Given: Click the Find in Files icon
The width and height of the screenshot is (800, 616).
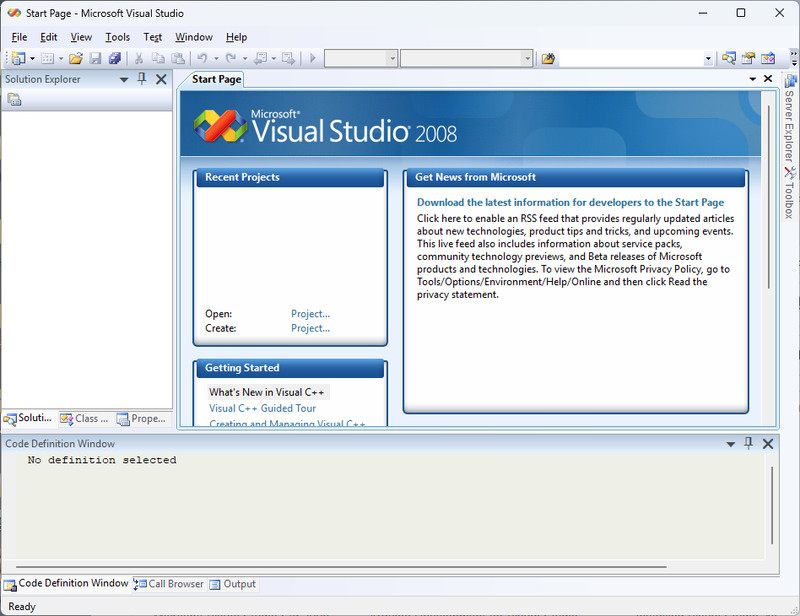Looking at the screenshot, I should 548,58.
